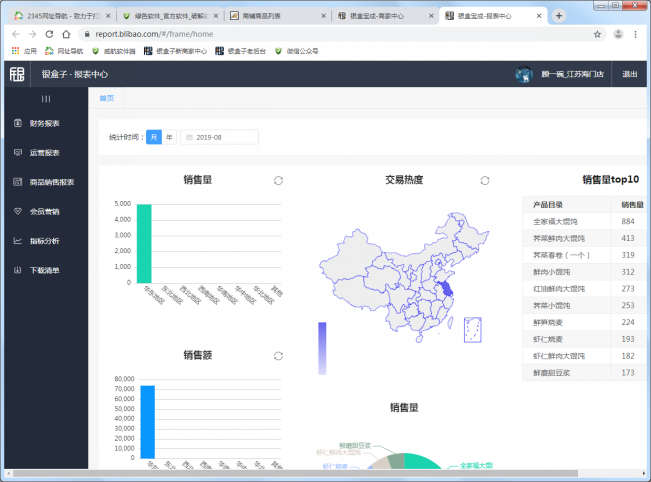The image size is (651, 482).
Task: Click the 财务报表 sidebar icon
Action: click(18, 123)
